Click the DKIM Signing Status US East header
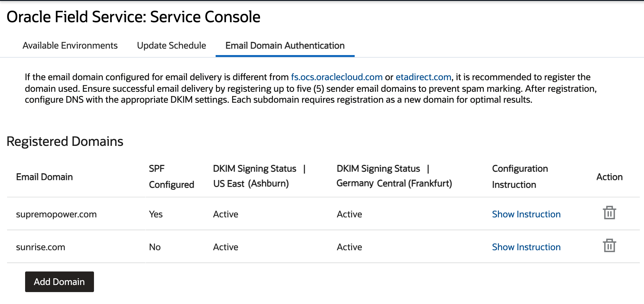 coord(259,176)
